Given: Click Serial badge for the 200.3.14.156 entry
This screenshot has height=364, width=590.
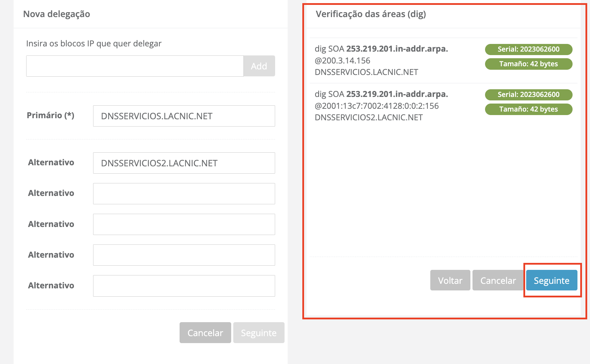Looking at the screenshot, I should 528,49.
